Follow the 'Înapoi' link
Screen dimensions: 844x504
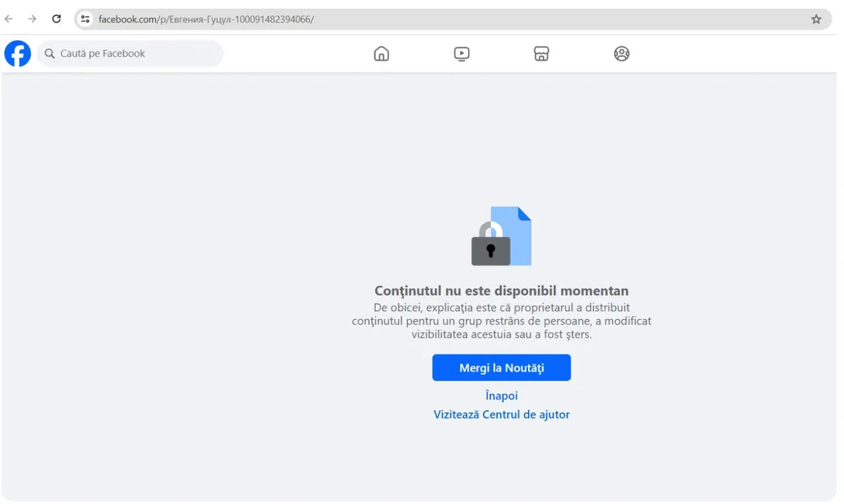pos(502,395)
